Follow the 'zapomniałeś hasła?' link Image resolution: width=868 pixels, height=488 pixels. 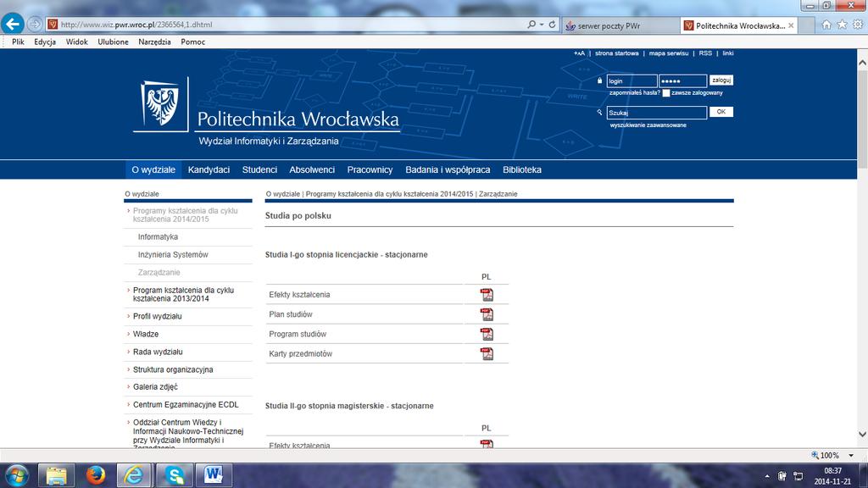coord(634,93)
